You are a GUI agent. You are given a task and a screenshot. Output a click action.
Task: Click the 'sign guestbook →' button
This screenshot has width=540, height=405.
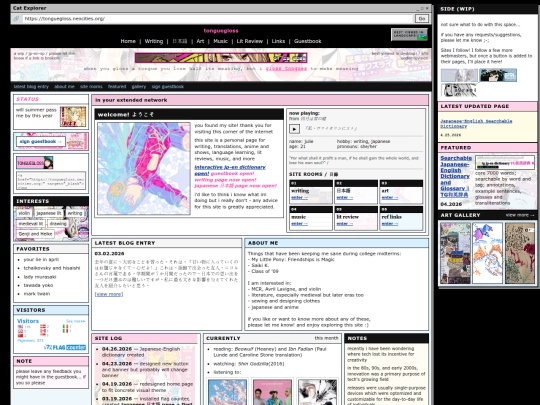tap(40, 142)
